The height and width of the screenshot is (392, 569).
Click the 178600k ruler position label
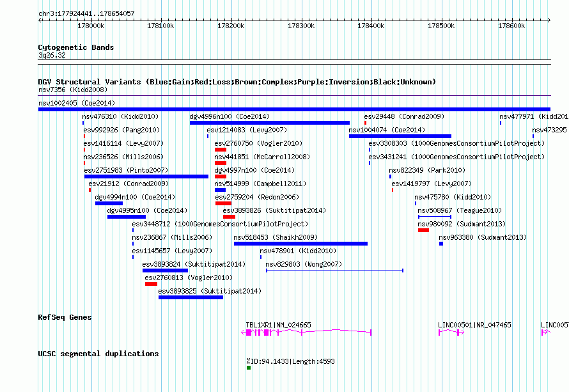(511, 26)
